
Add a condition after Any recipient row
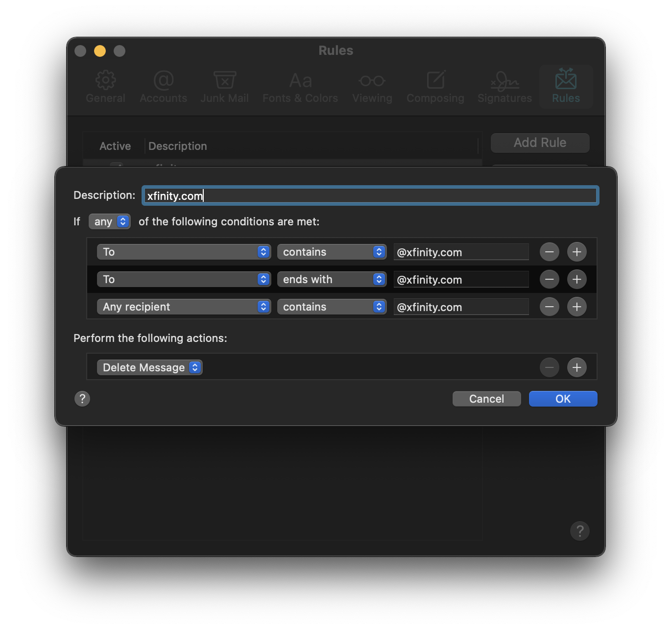click(576, 307)
